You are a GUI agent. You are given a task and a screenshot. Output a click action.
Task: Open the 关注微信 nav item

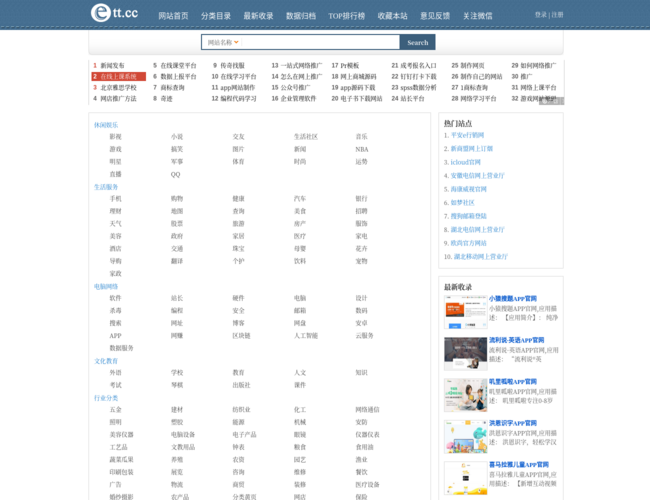click(478, 16)
